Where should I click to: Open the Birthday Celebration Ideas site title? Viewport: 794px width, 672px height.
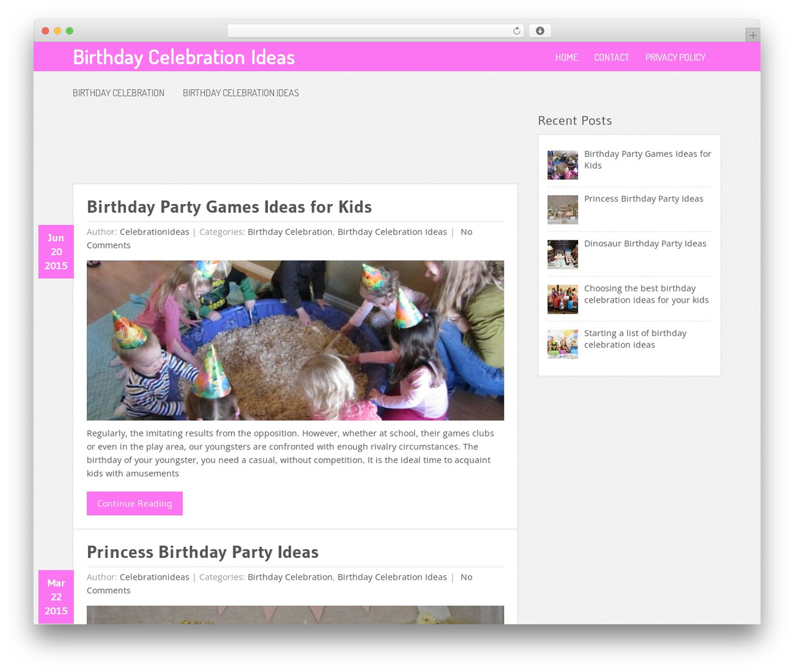click(x=184, y=57)
